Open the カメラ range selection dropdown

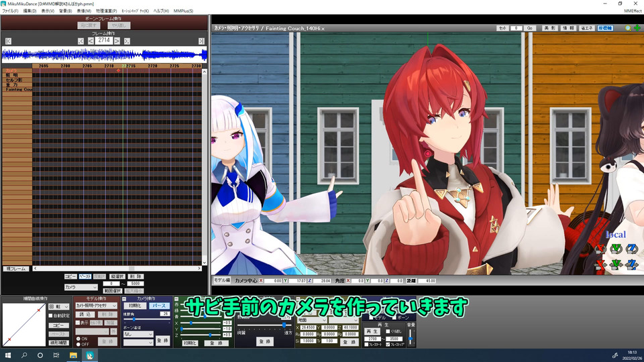coord(80,288)
